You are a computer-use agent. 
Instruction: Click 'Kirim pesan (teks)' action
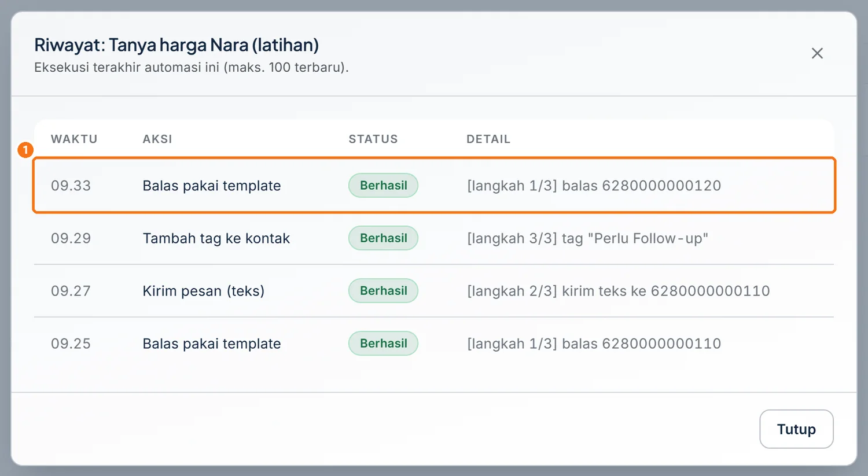[x=204, y=291]
